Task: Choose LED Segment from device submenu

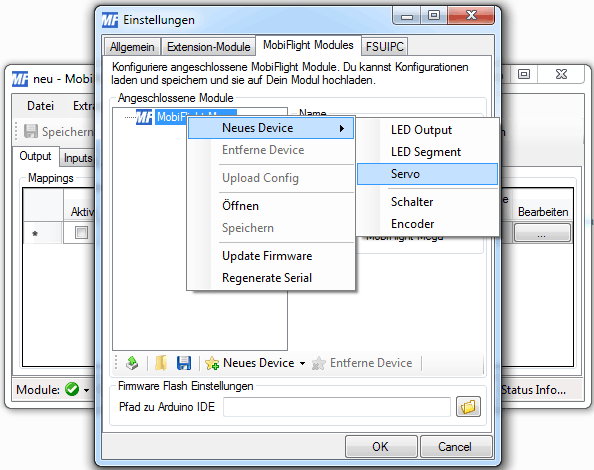Action: [427, 152]
